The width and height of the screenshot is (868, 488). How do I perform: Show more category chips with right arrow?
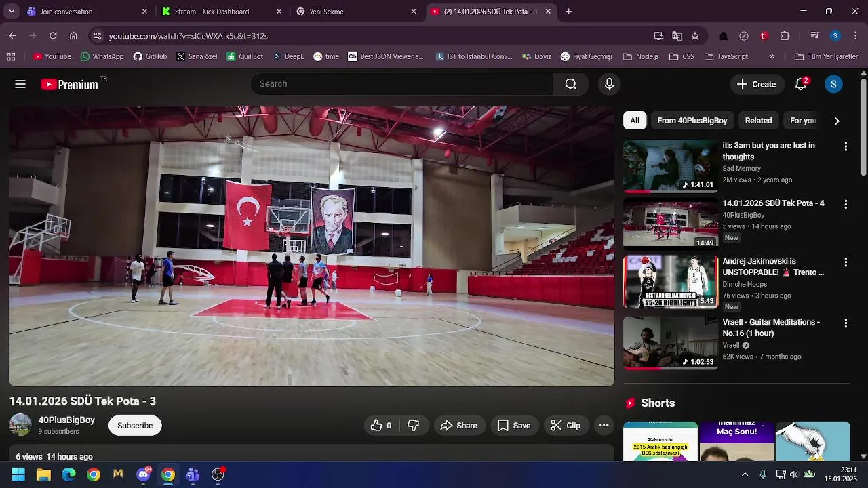837,121
